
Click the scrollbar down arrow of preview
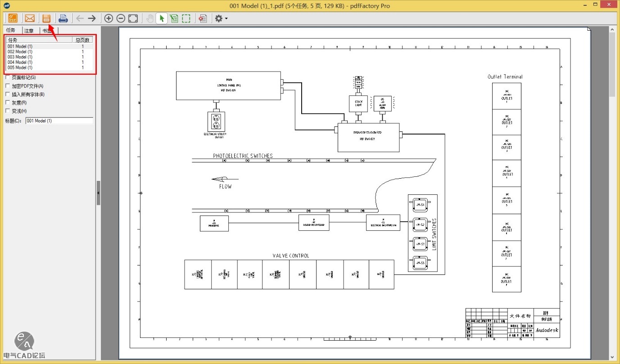[x=612, y=356]
